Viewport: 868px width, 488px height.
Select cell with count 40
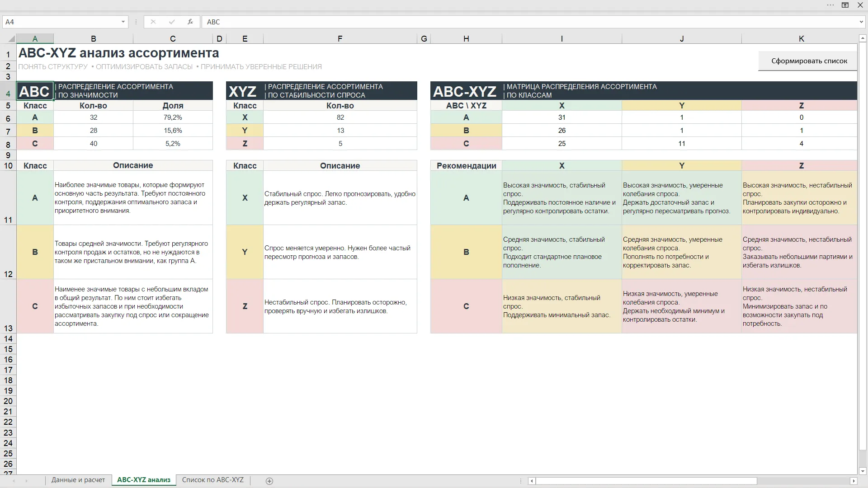point(94,144)
